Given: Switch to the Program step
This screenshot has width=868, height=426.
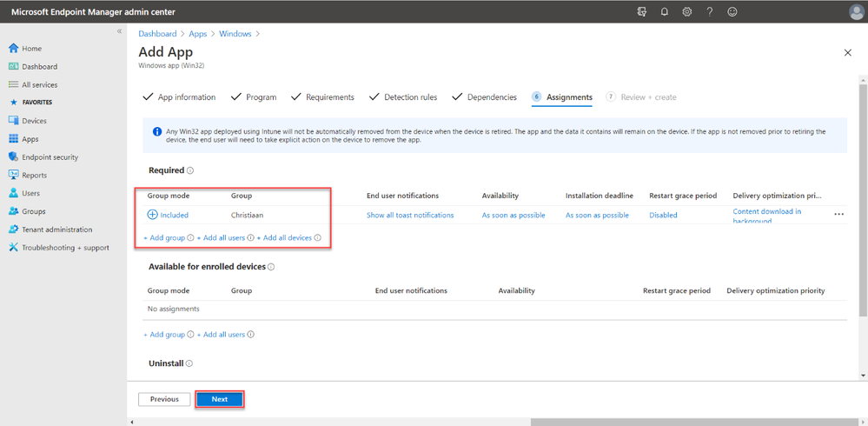Looking at the screenshot, I should point(254,97).
